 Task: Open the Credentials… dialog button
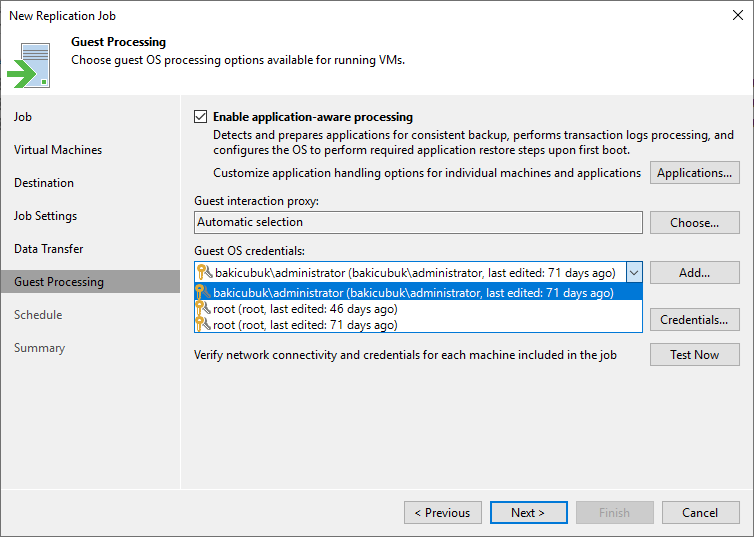(694, 320)
